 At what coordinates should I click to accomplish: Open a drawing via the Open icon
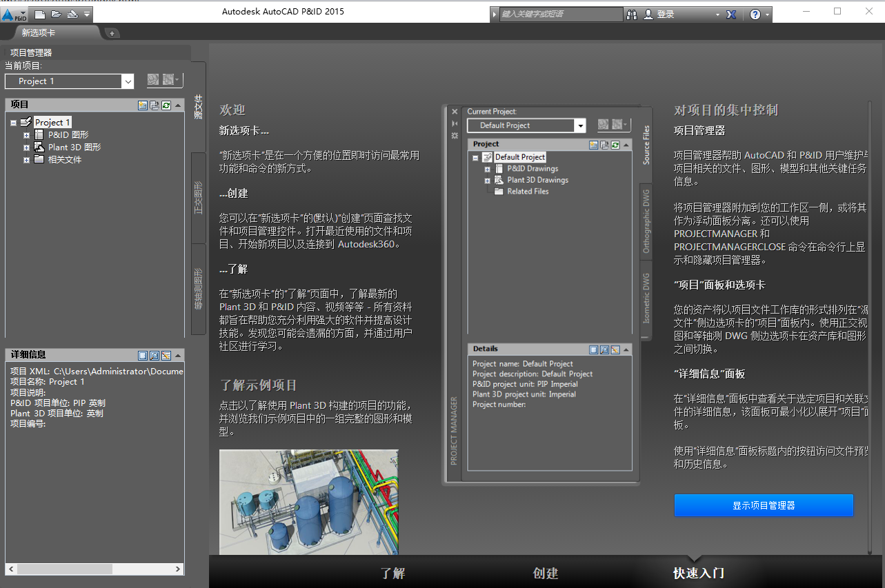point(57,13)
